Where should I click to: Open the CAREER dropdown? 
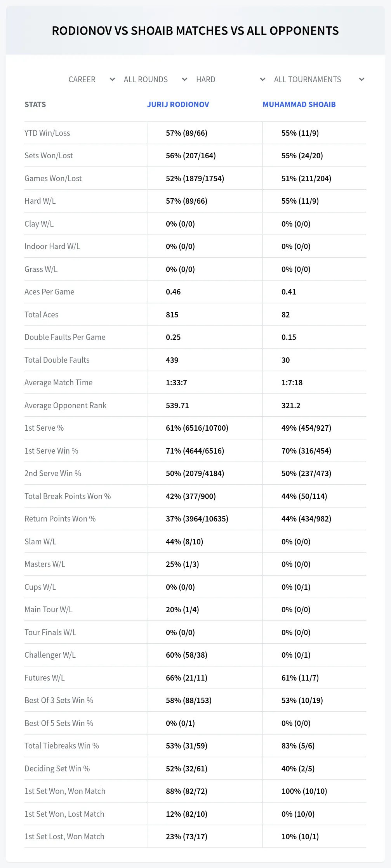pos(92,80)
